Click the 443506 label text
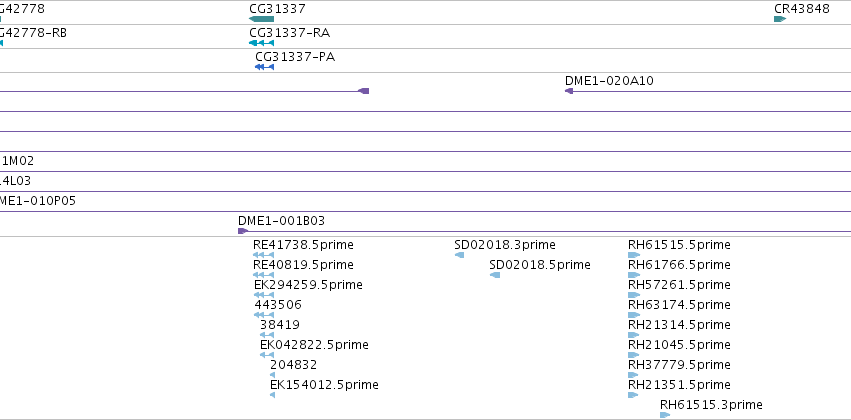 [277, 305]
